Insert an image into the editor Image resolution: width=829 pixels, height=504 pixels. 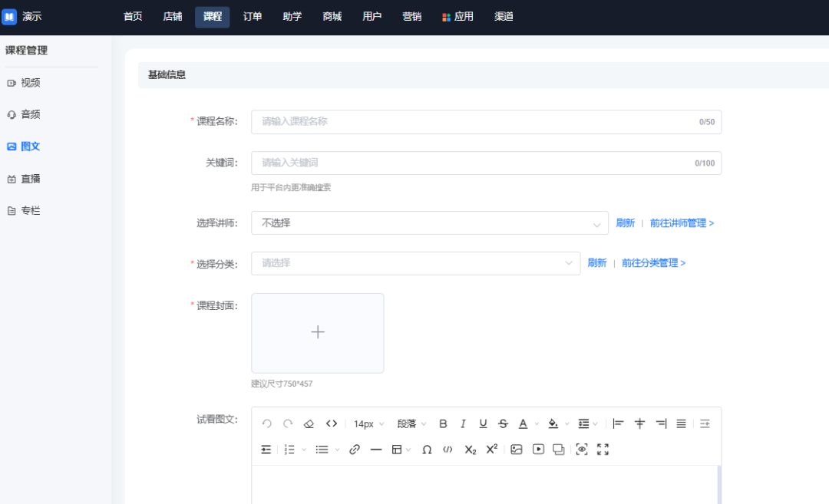[517, 450]
